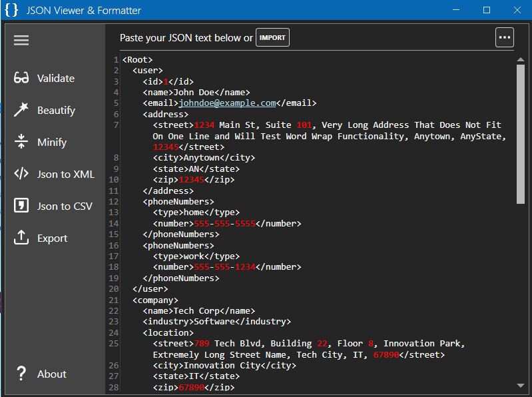Viewport: 532px width, 397px height.
Task: Maximize the JSON Viewer window
Action: click(487, 10)
